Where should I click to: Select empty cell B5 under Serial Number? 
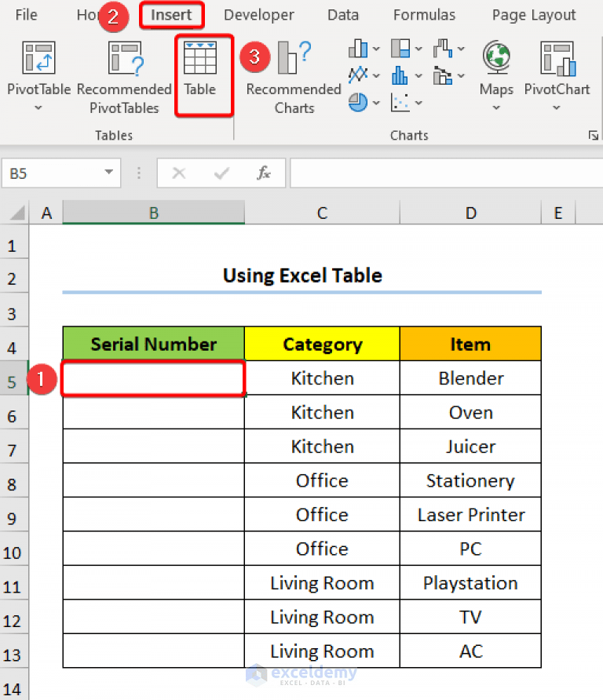[x=154, y=378]
